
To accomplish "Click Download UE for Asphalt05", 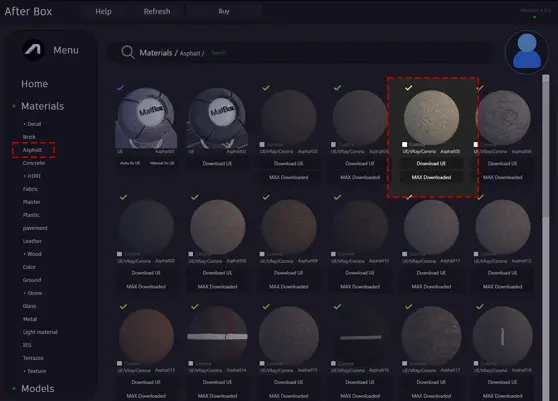I will click(431, 163).
